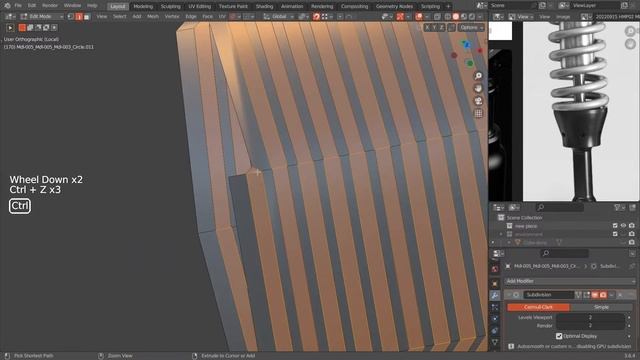Toggle X mirror axis button
640x360 pixels.
point(427,27)
